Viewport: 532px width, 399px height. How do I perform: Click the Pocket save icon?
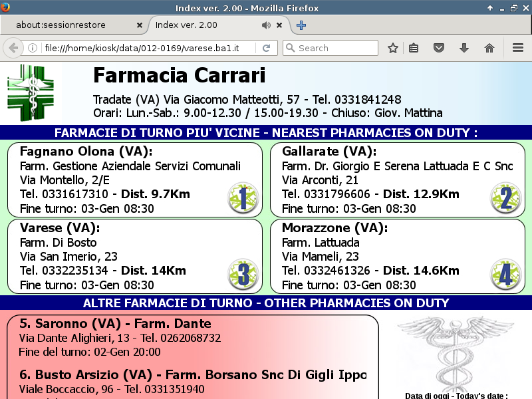pos(439,48)
